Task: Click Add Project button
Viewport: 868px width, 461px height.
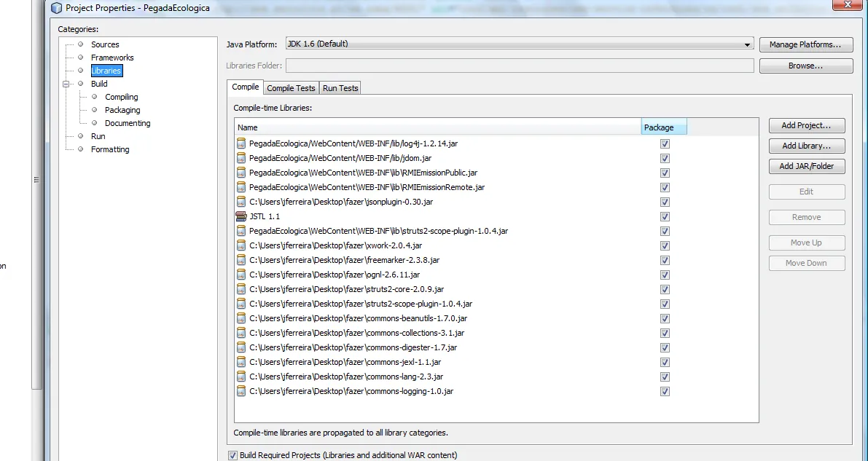Action: click(x=807, y=125)
